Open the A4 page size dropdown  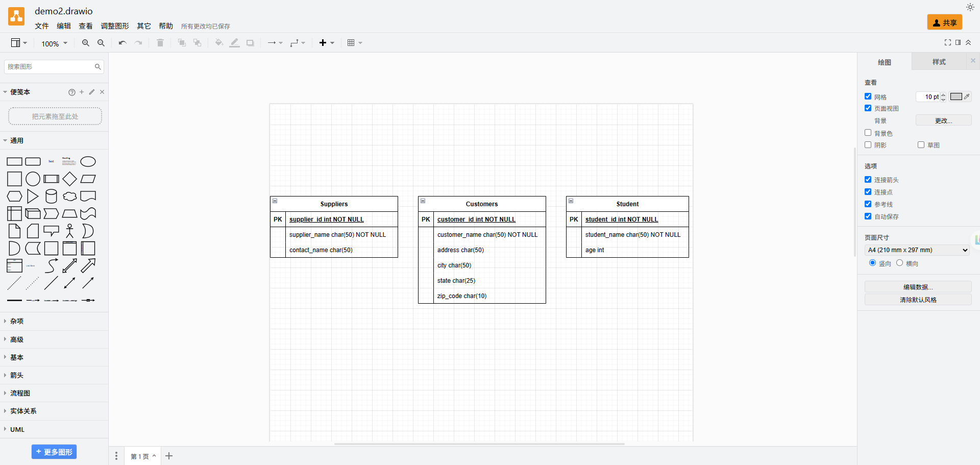[917, 250]
